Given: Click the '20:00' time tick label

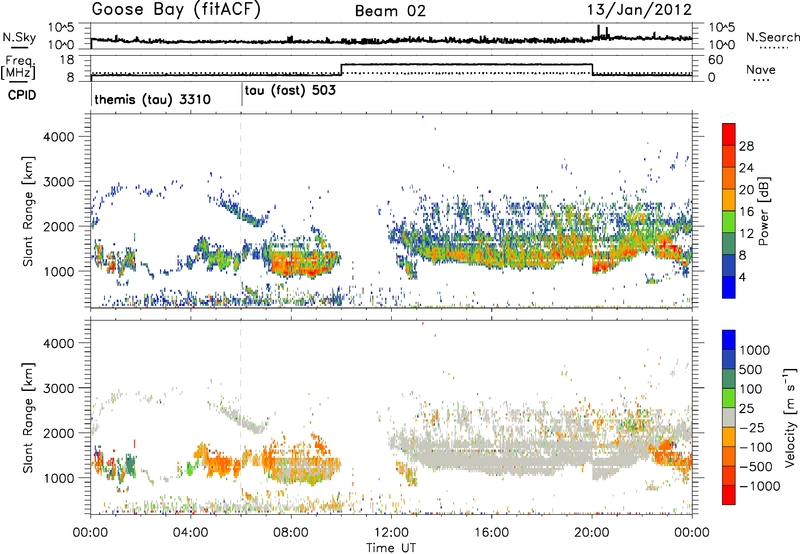Looking at the screenshot, I should point(592,533).
